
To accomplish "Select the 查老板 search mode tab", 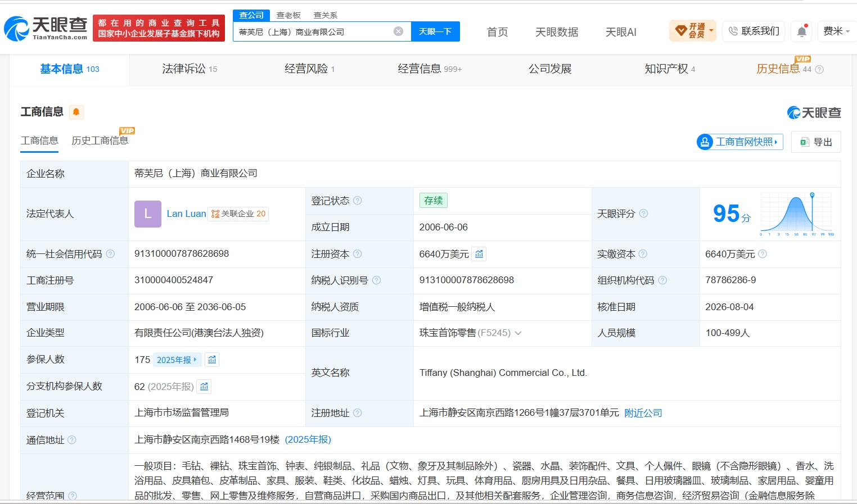I will 288,15.
